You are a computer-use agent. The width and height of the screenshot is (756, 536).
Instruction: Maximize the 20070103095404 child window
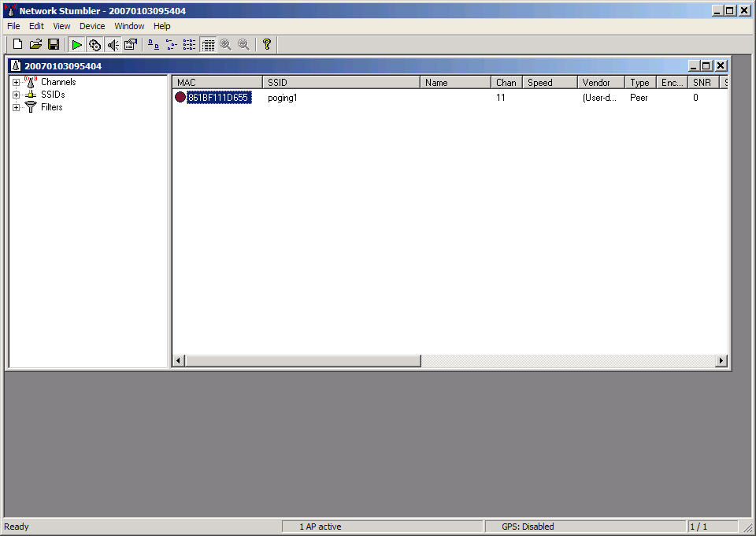pyautogui.click(x=706, y=65)
